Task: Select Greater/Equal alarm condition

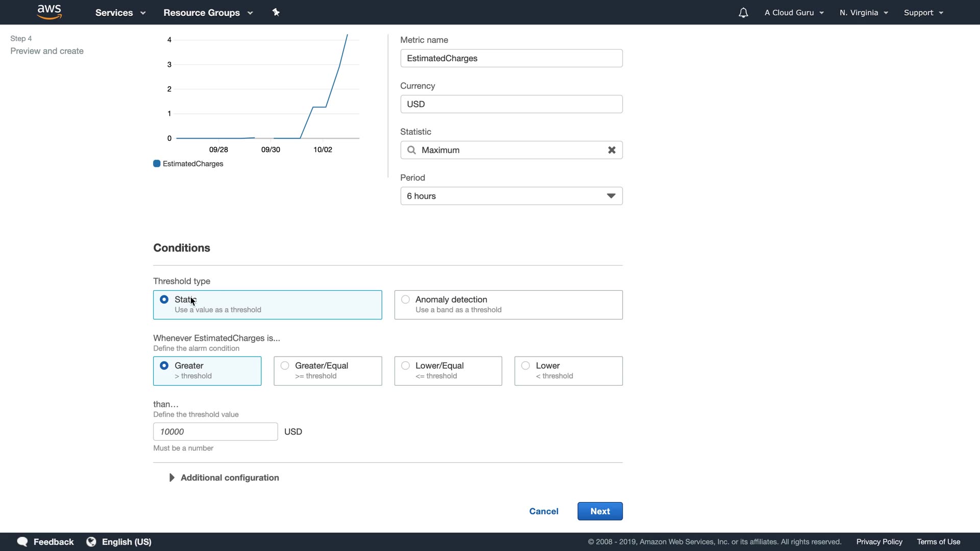Action: (x=285, y=366)
